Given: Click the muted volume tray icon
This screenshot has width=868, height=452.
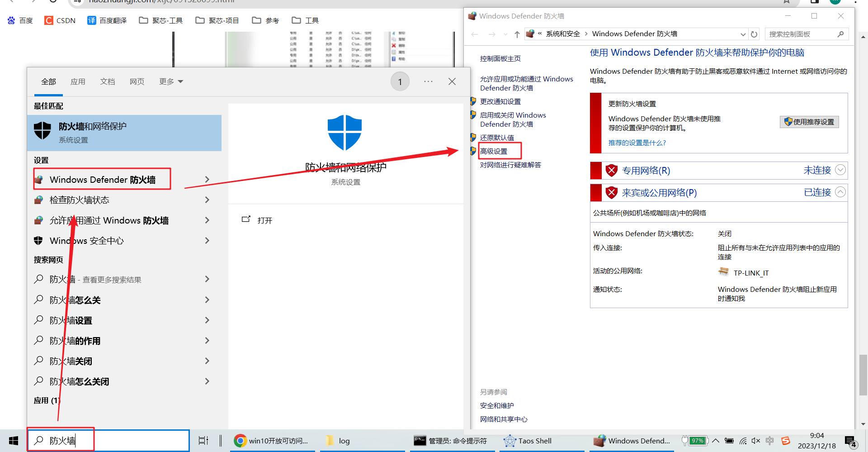Looking at the screenshot, I should (756, 441).
